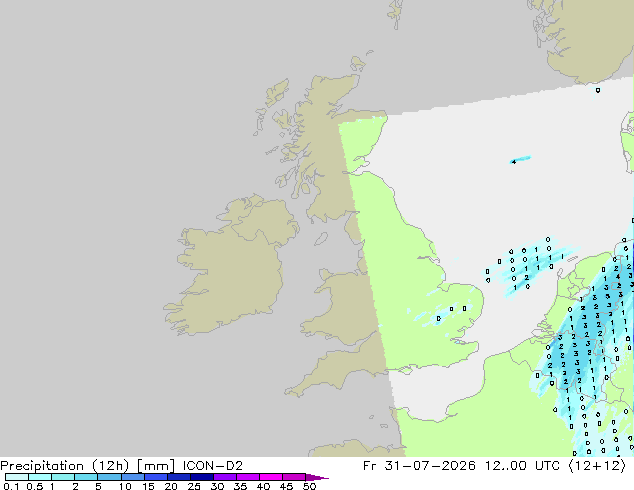Screen dimensions: 634x490
Task: Click the rain cluster off the Norfolk coast
Action: click(x=530, y=265)
